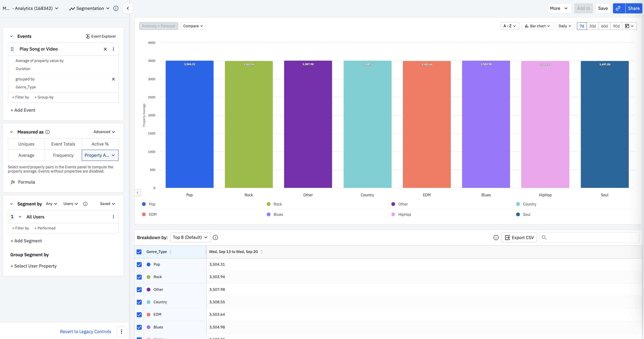
Task: Click Export CSV button
Action: [x=519, y=237]
